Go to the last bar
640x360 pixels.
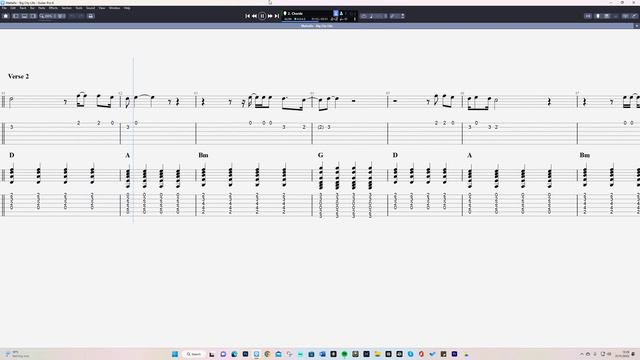click(x=277, y=16)
